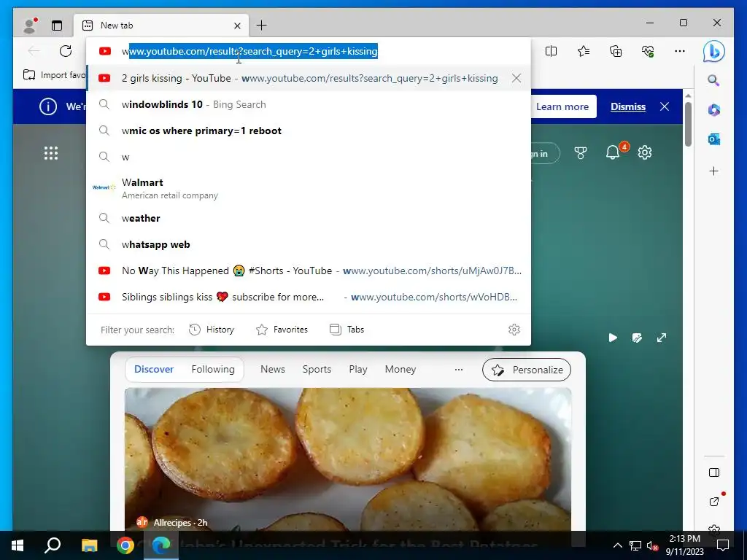This screenshot has height=560, width=747.
Task: Open Bing Chat sidebar icon
Action: point(713,52)
